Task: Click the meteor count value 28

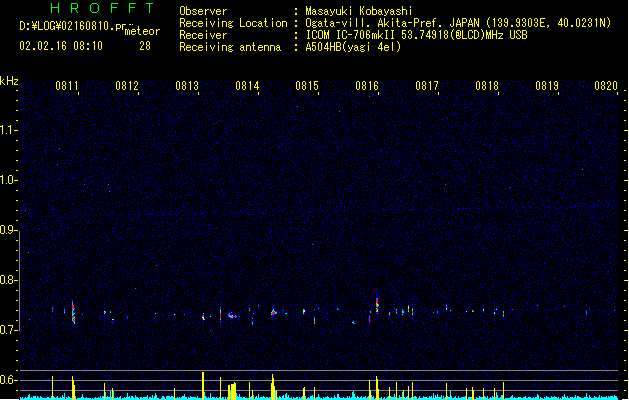Action: click(x=145, y=46)
